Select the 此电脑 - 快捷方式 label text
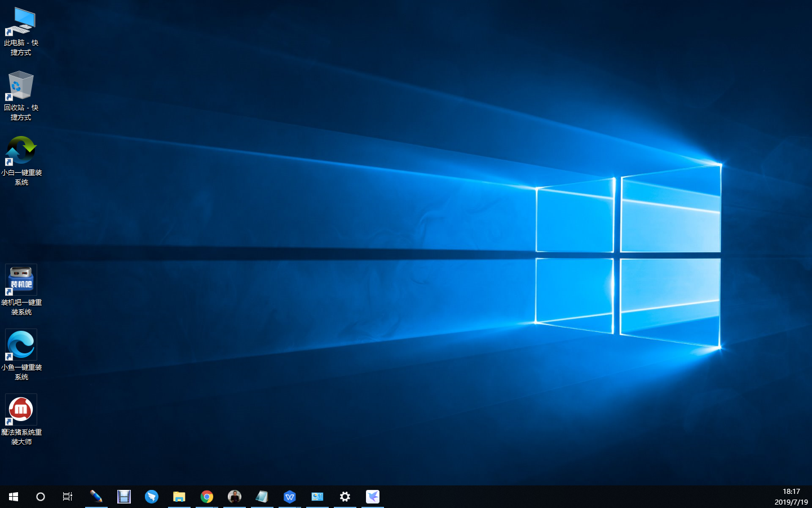This screenshot has width=812, height=508. pyautogui.click(x=21, y=47)
